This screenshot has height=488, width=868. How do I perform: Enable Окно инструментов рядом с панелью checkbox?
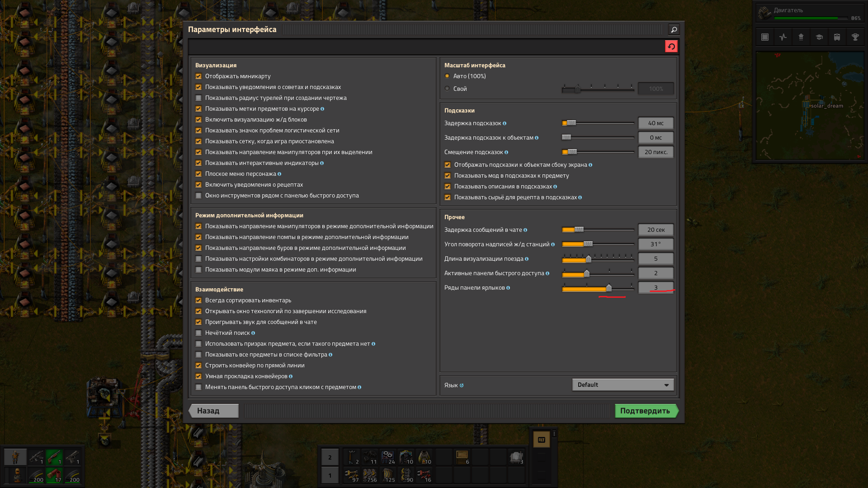point(198,196)
